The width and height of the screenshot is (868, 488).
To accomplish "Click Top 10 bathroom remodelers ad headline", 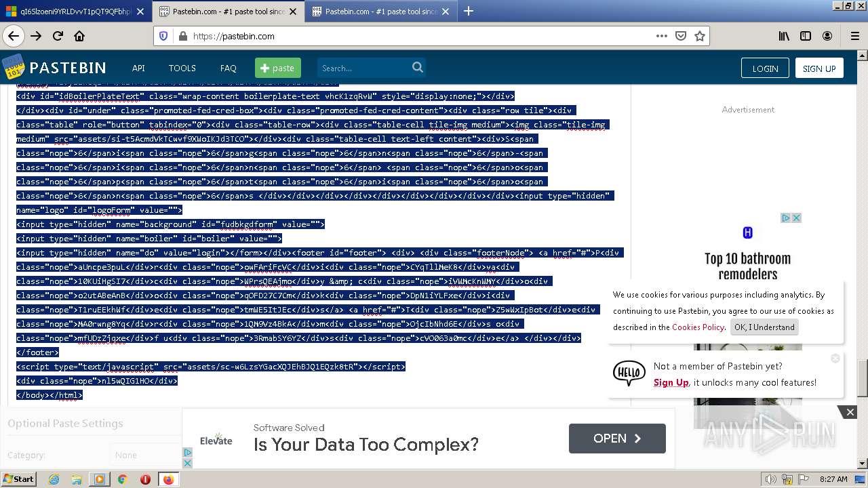I will point(747,266).
